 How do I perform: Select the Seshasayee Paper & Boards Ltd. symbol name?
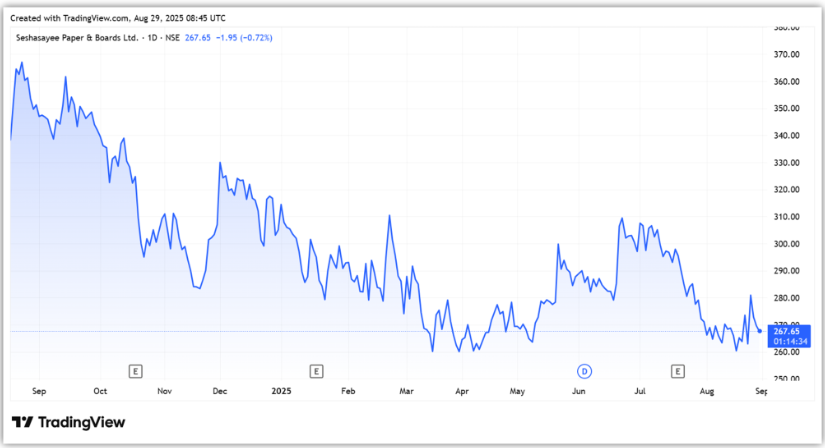click(76, 37)
